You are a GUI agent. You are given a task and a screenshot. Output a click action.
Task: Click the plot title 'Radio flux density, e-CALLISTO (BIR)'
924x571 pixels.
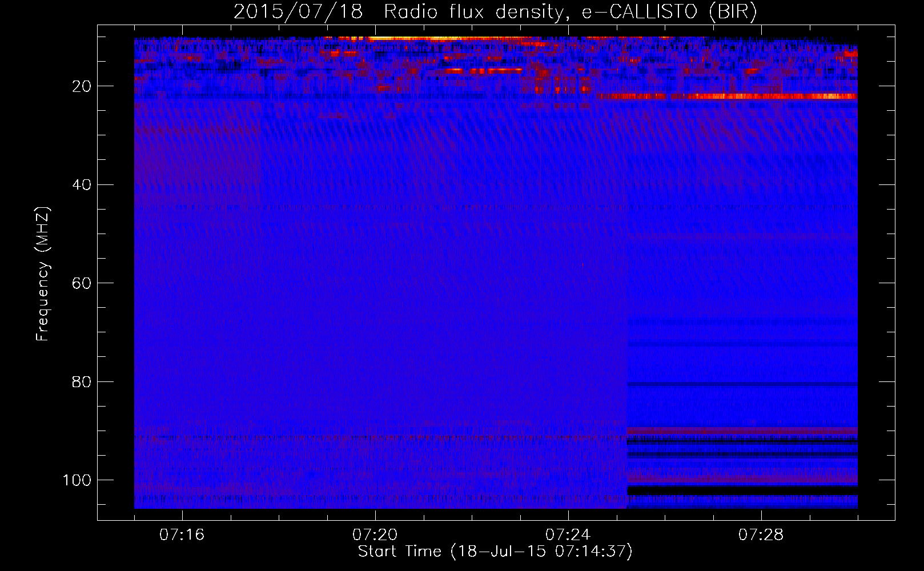[x=570, y=12]
